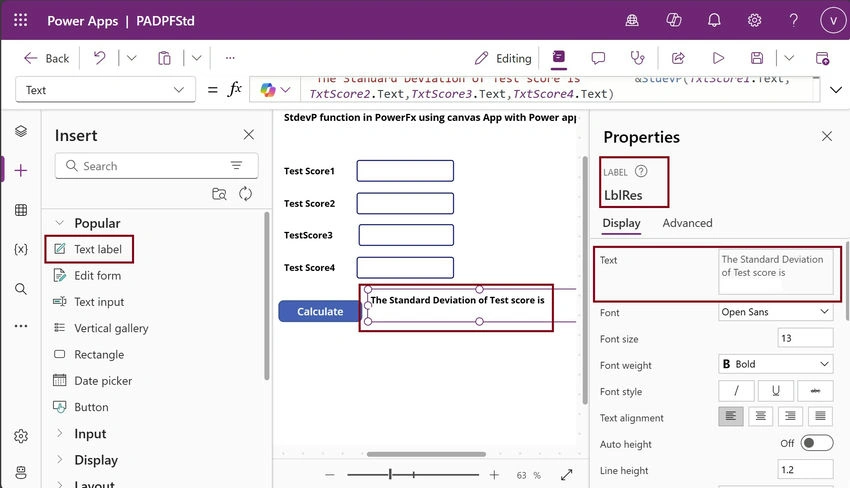This screenshot has width=850, height=488.
Task: Expand the Display section
Action: click(x=60, y=460)
